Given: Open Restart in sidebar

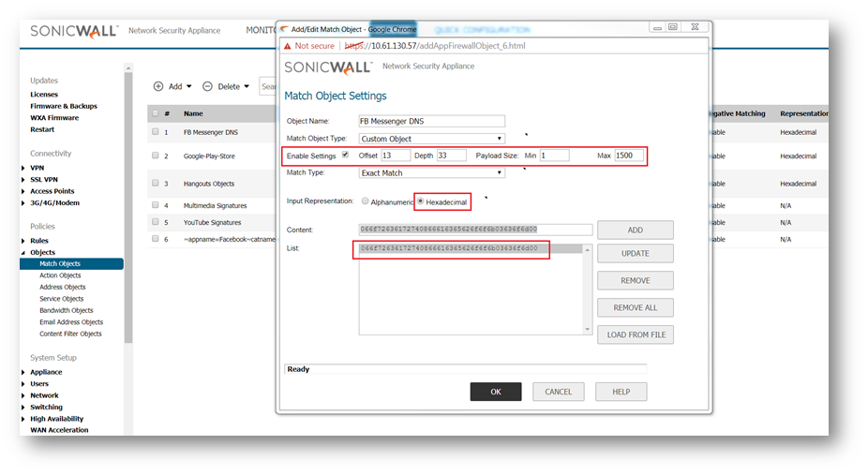Looking at the screenshot, I should coord(42,129).
